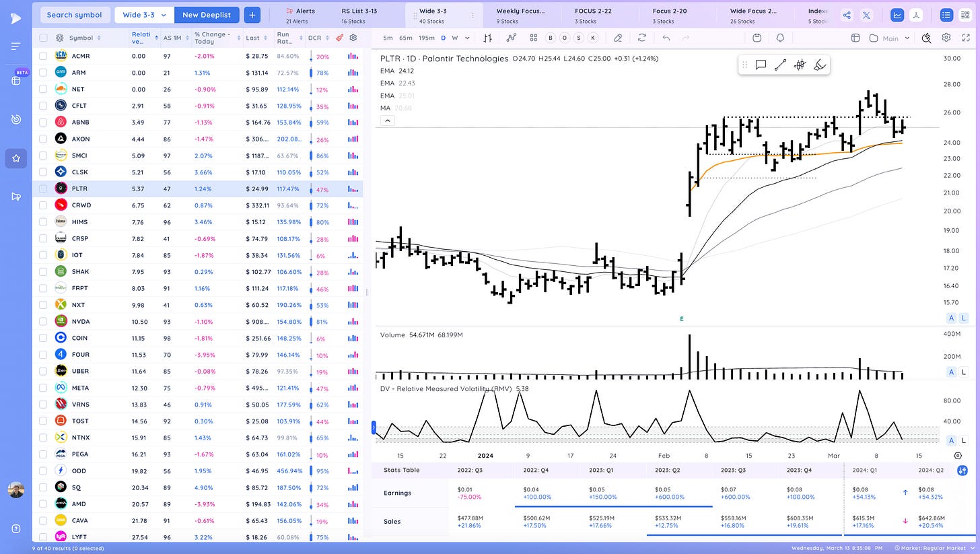Select the 65m timeframe
The height and width of the screenshot is (554, 980).
pyautogui.click(x=406, y=38)
